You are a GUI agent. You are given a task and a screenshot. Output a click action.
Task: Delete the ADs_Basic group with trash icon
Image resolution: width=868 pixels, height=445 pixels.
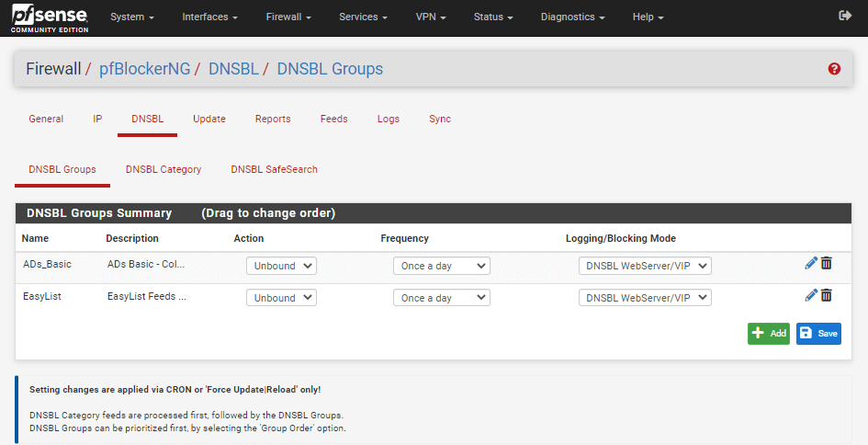[x=827, y=264]
